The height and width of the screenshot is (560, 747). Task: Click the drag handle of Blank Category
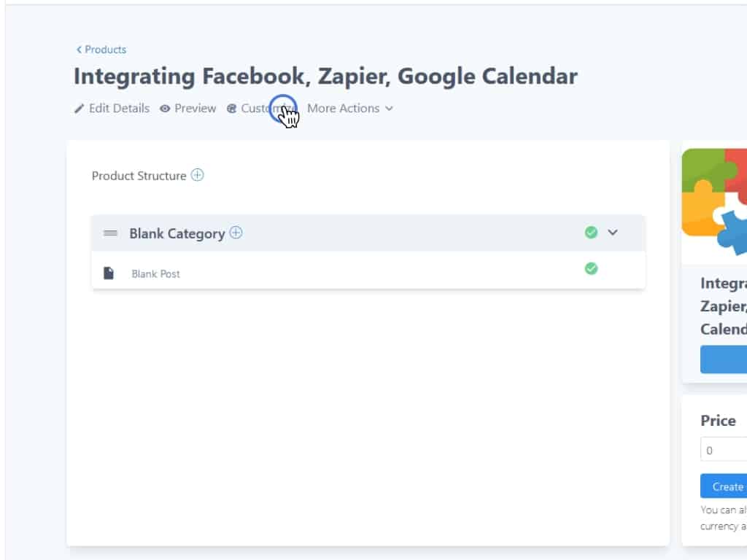(x=111, y=233)
